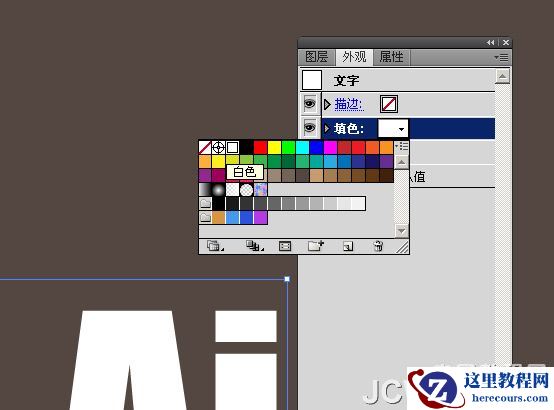
Task: Pick the black swatch in the top row
Action: click(246, 147)
